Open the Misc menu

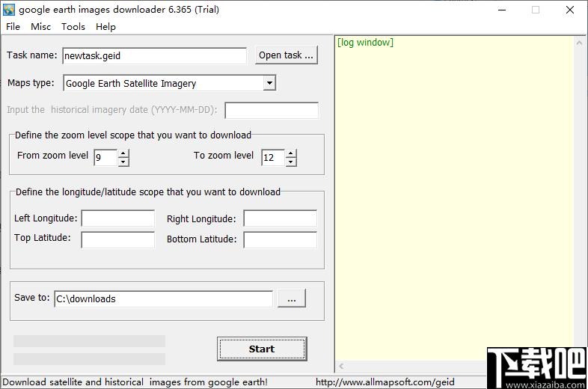click(40, 27)
